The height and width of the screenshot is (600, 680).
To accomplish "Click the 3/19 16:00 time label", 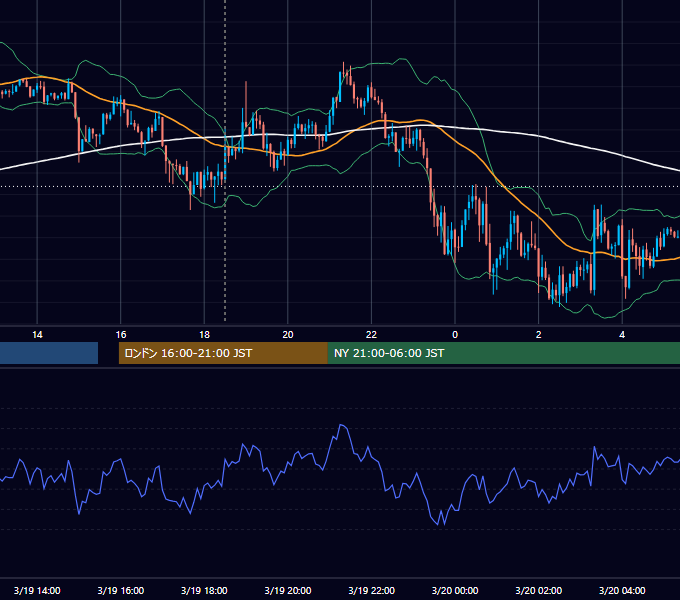I will [x=121, y=590].
